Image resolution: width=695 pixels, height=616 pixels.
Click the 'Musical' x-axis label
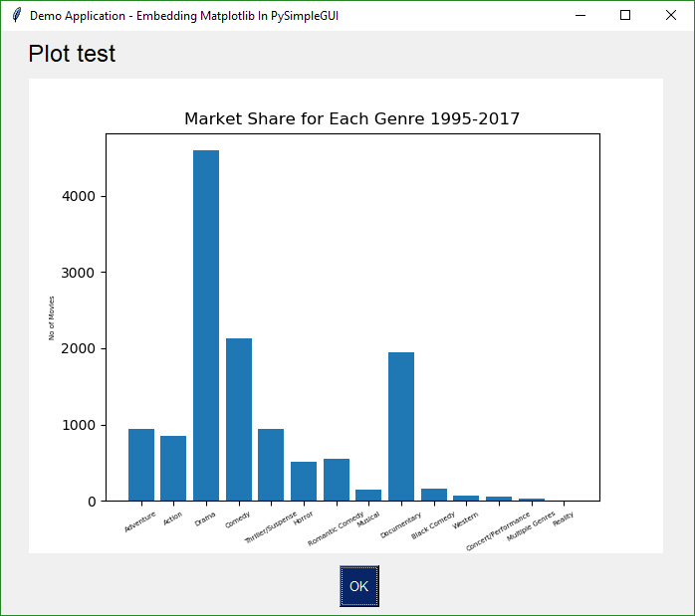[368, 519]
